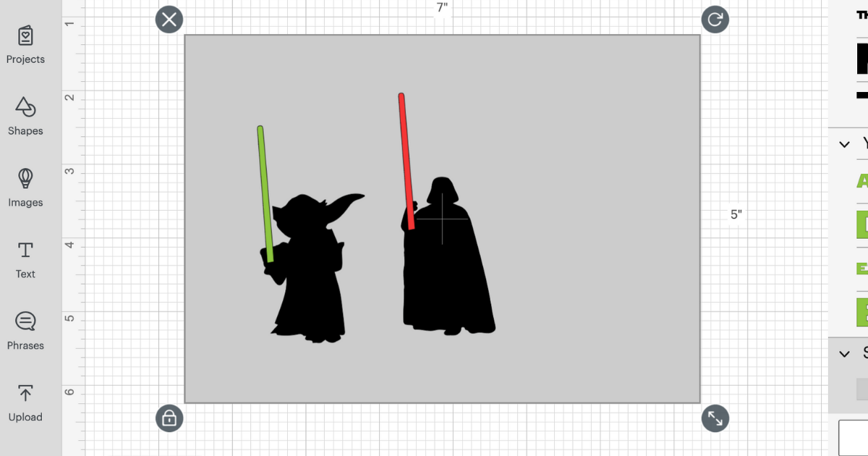868x456 pixels.
Task: Open the Shapes tool
Action: click(x=25, y=117)
